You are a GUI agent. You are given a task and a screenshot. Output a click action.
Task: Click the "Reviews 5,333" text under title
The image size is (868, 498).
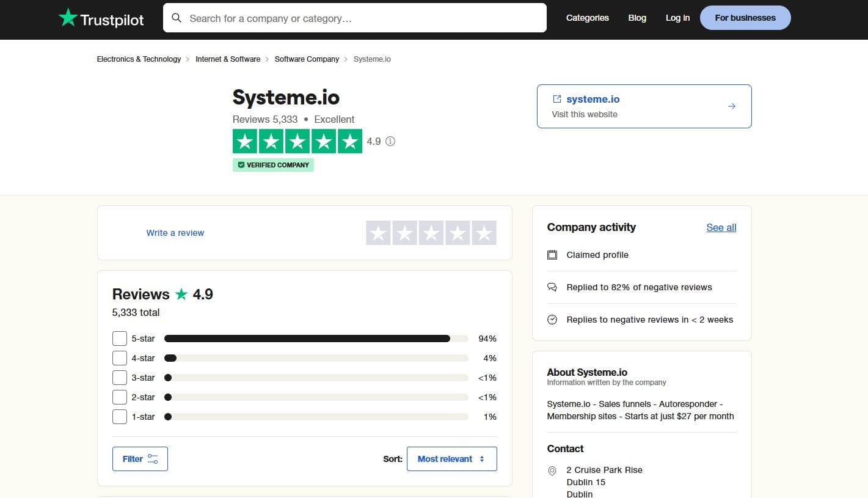pos(265,119)
